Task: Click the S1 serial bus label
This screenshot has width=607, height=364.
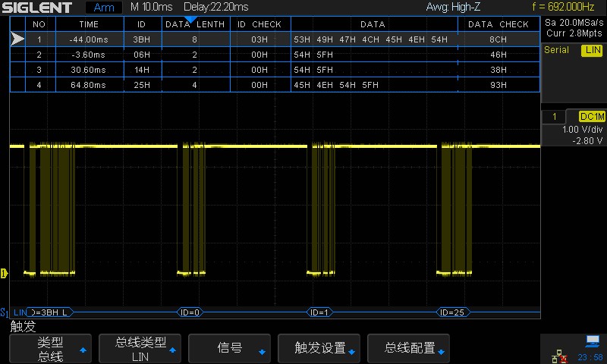Action: tap(5, 312)
